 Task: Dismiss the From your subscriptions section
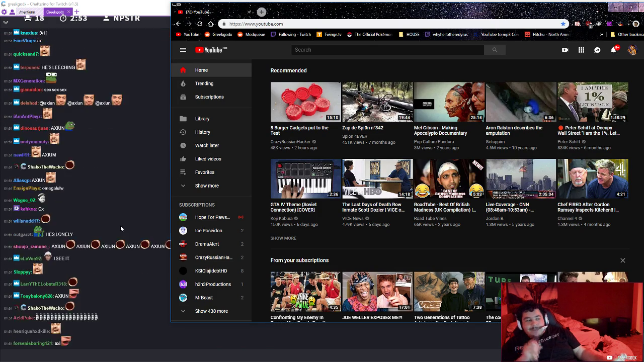coord(623,260)
